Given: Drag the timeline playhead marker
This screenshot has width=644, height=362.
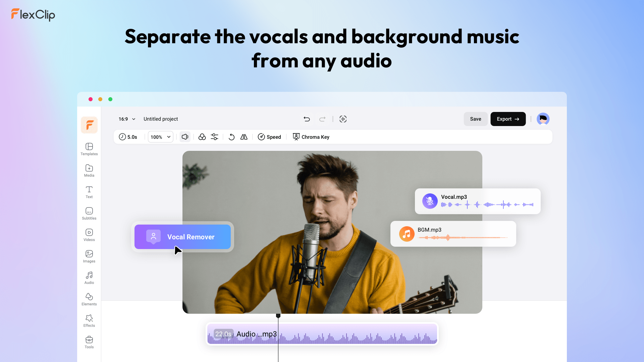Looking at the screenshot, I should [277, 316].
